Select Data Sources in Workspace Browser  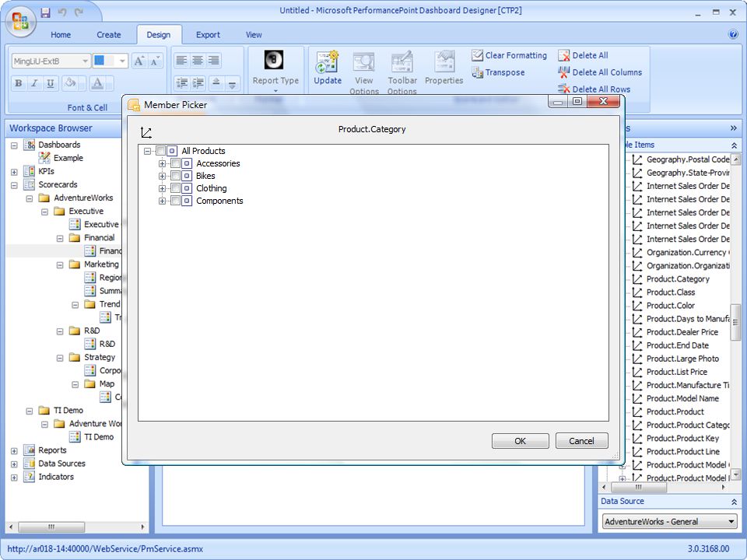[62, 464]
